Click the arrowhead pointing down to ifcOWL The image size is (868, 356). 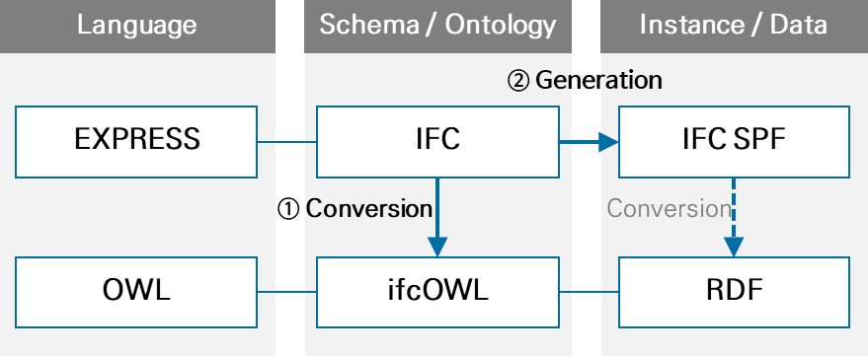437,248
